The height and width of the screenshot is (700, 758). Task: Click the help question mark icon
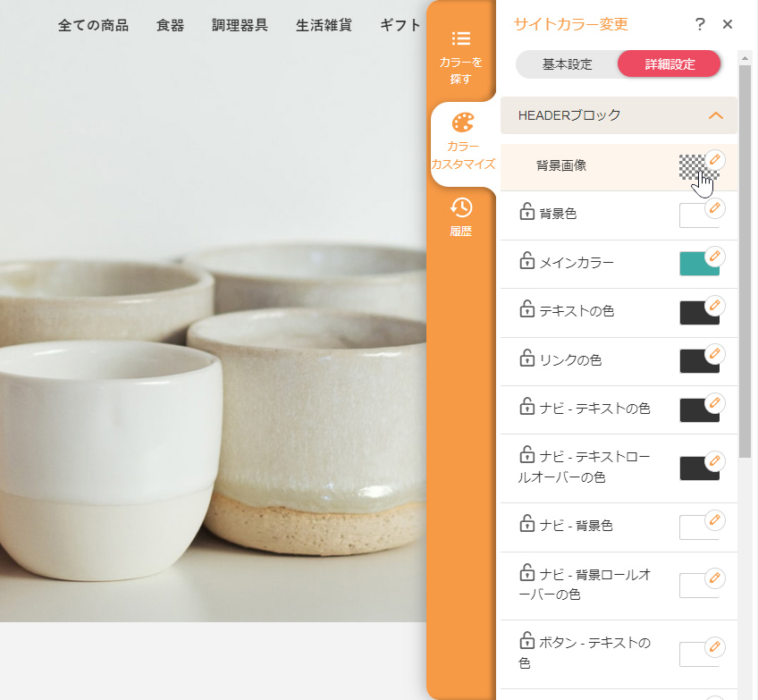700,24
